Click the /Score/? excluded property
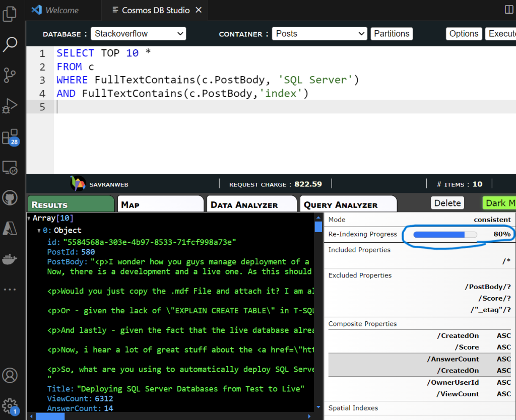The height and width of the screenshot is (420, 516). (495, 298)
